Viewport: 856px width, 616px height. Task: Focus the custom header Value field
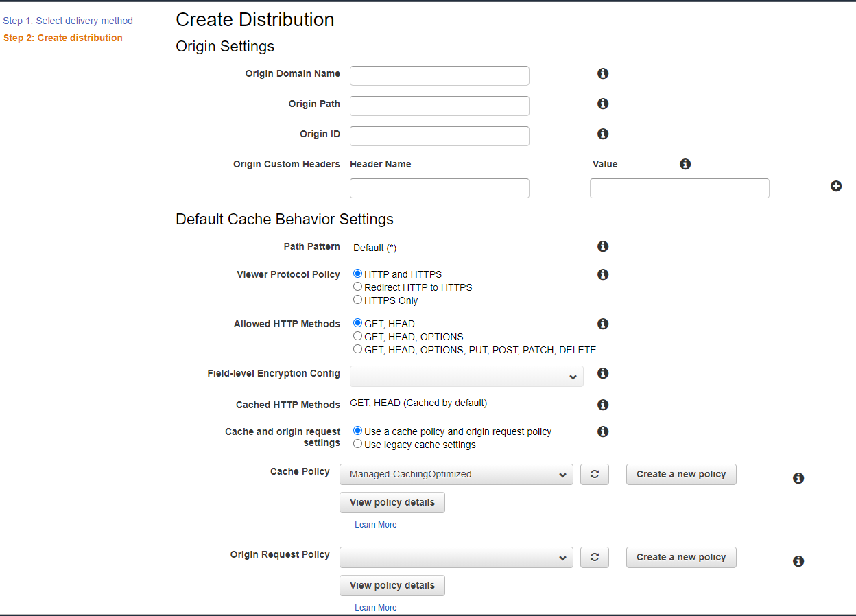[680, 189]
